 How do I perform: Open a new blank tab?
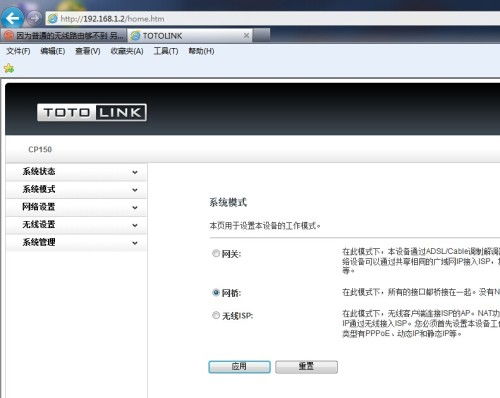(262, 35)
